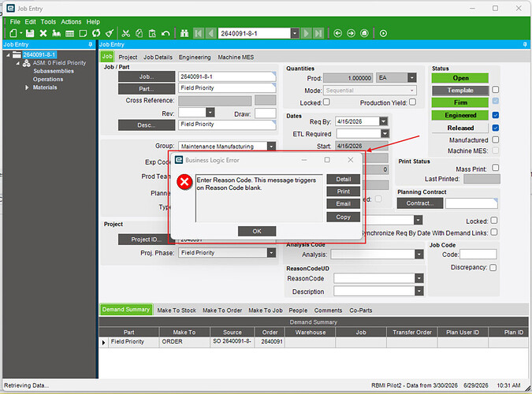Image resolution: width=532 pixels, height=394 pixels.
Task: Click the Delete X toolbar icon
Action: point(43,33)
